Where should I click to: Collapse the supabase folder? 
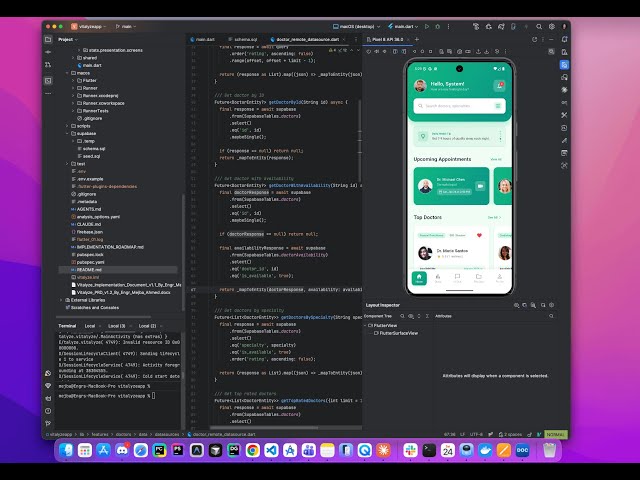(67, 134)
